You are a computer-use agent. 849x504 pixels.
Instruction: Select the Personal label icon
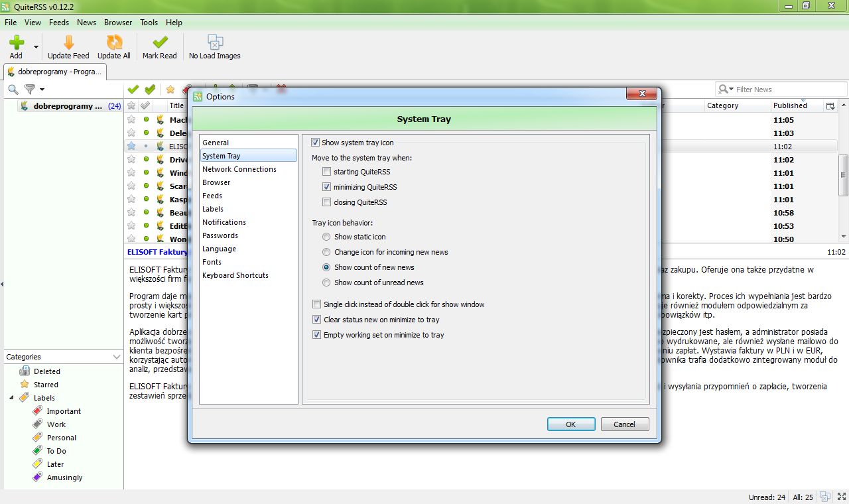point(38,438)
